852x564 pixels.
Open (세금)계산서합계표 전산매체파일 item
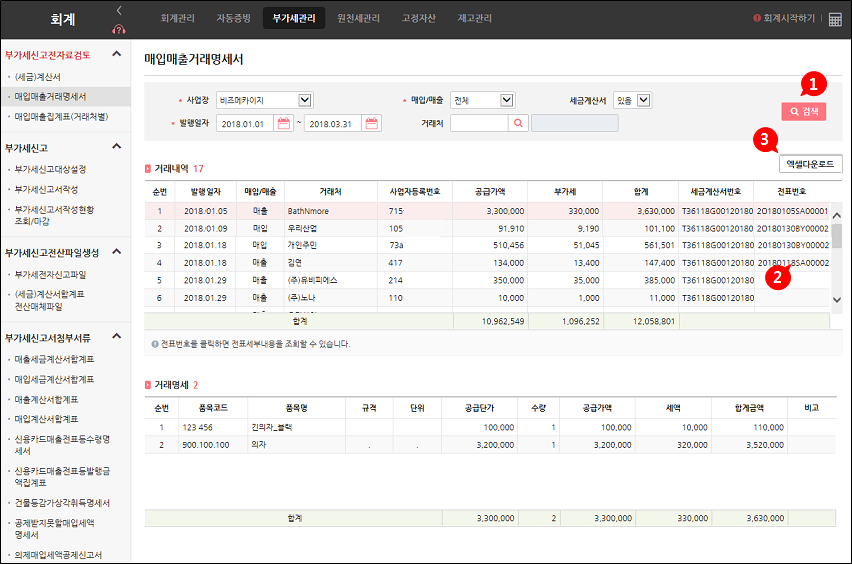tap(49, 300)
